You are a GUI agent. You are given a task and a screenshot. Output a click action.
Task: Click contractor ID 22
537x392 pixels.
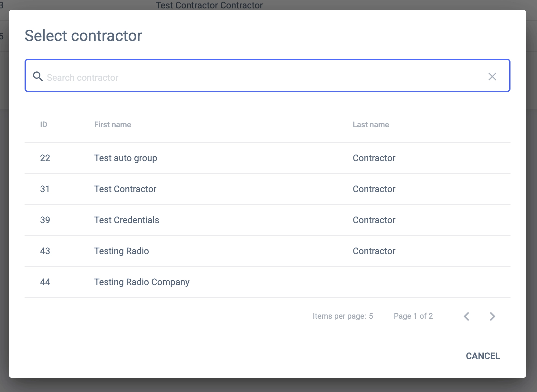pos(45,158)
